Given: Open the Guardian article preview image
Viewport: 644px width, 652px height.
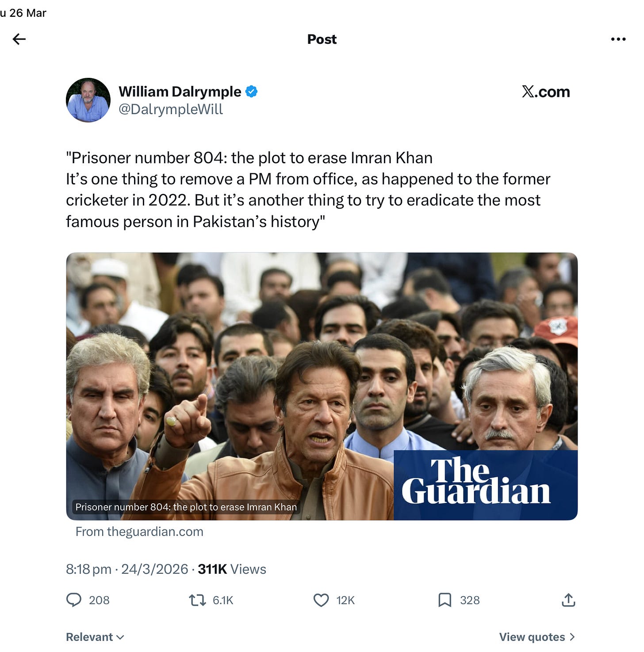Looking at the screenshot, I should pyautogui.click(x=322, y=386).
